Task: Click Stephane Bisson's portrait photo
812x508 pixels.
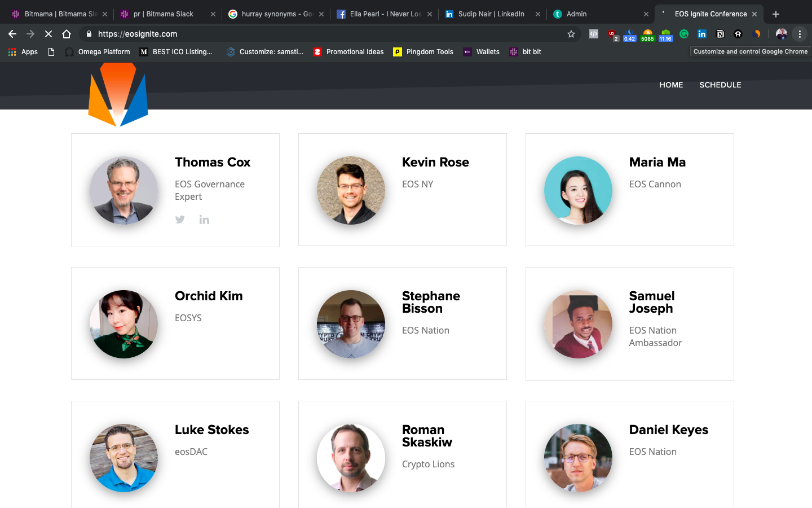Action: pyautogui.click(x=351, y=324)
